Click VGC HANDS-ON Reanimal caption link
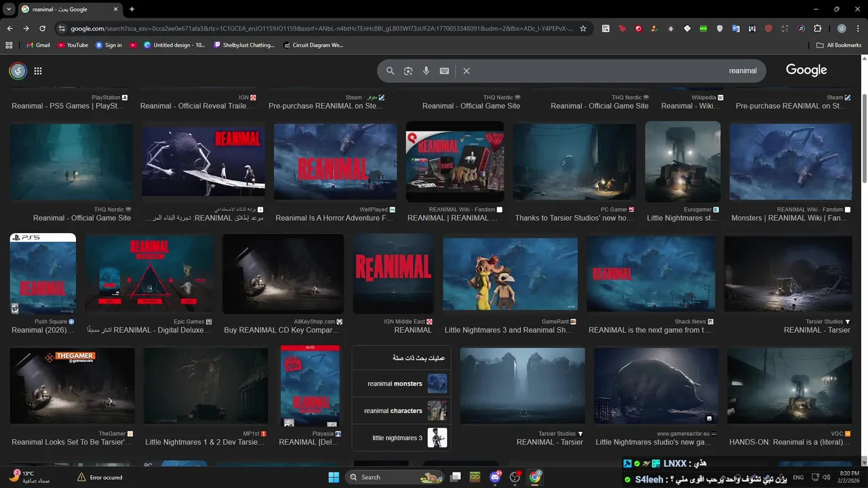 pyautogui.click(x=789, y=442)
